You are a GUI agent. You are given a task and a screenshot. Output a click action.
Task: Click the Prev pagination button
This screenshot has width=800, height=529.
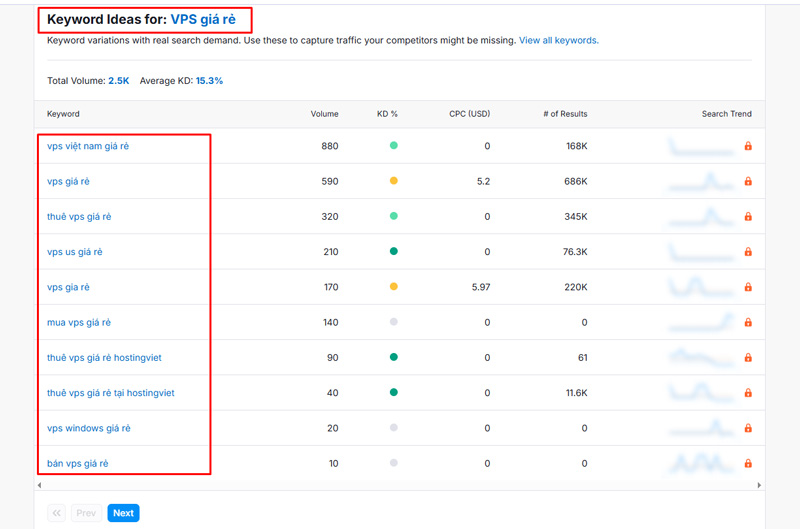point(86,513)
